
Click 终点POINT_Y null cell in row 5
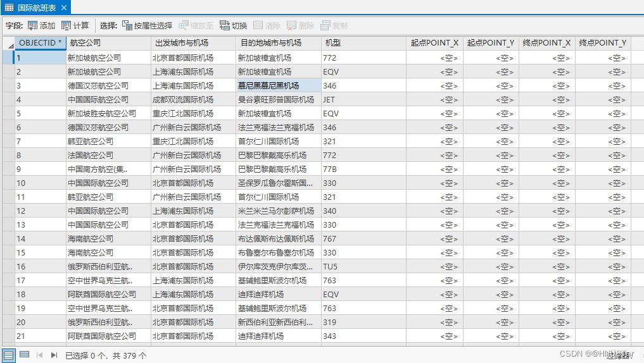pos(602,114)
